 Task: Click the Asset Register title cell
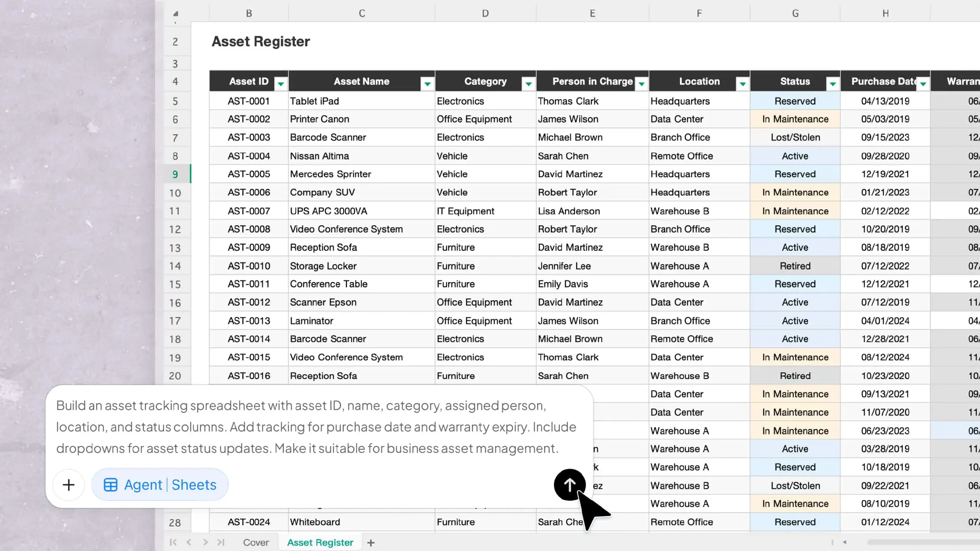(261, 42)
